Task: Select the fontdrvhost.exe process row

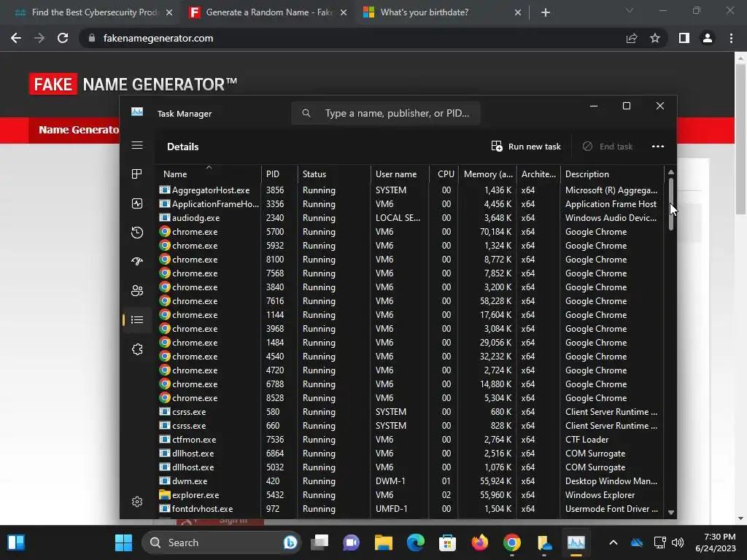Action: tap(410, 508)
